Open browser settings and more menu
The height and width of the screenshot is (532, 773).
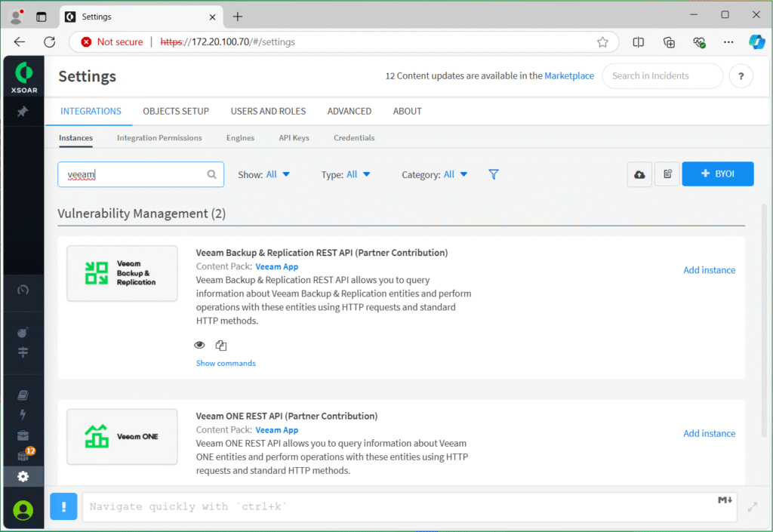[728, 42]
